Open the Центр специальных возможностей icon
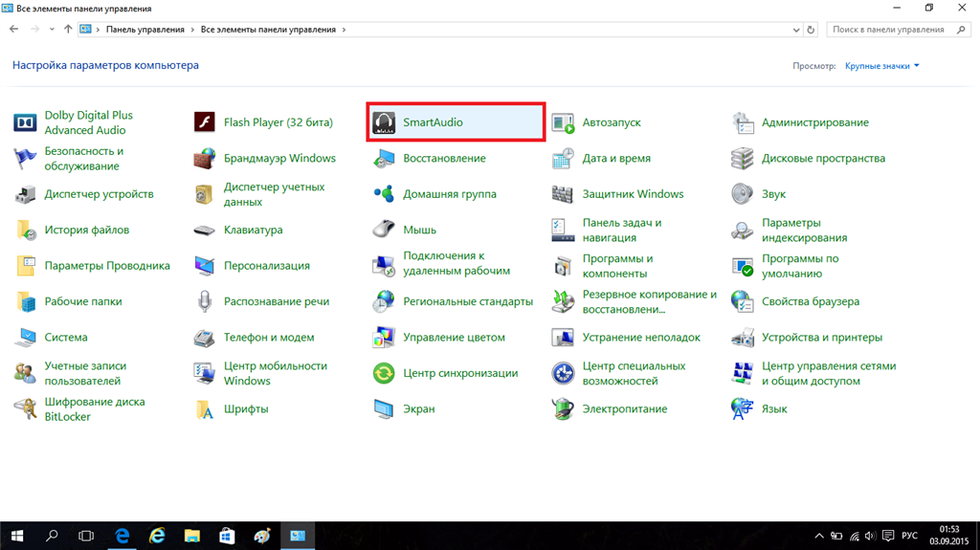Screen dimensions: 980x550 [x=563, y=373]
